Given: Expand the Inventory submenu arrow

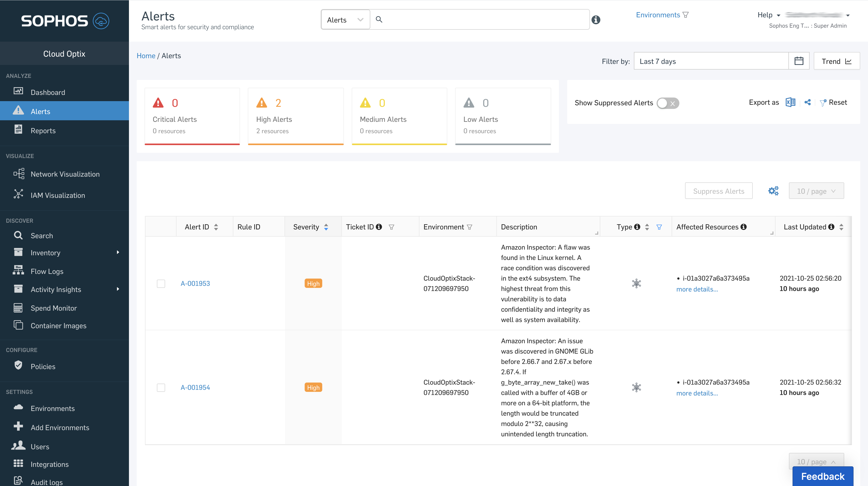Looking at the screenshot, I should click(118, 252).
